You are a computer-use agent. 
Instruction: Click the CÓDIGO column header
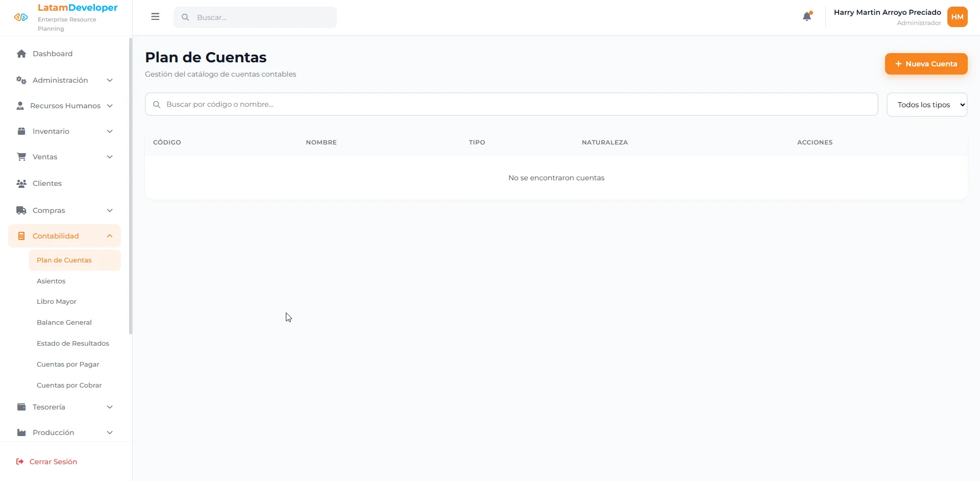tap(167, 142)
